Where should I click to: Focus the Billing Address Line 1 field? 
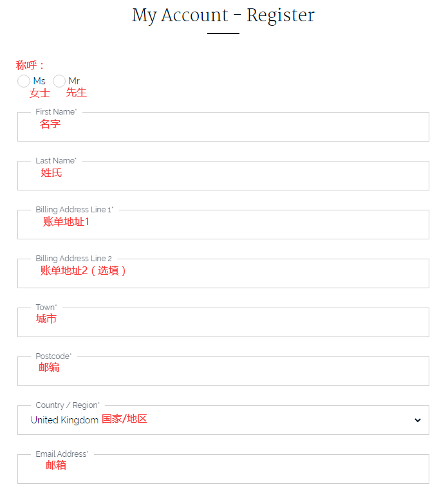tap(223, 225)
